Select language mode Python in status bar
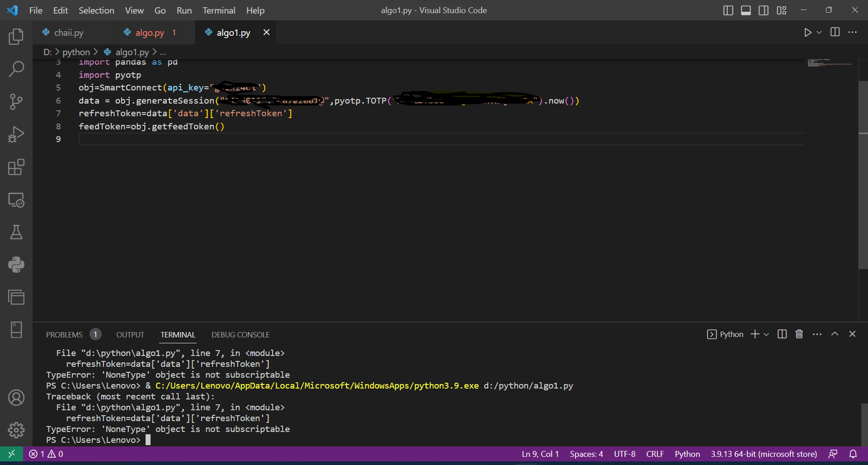This screenshot has width=868, height=465. tap(687, 454)
